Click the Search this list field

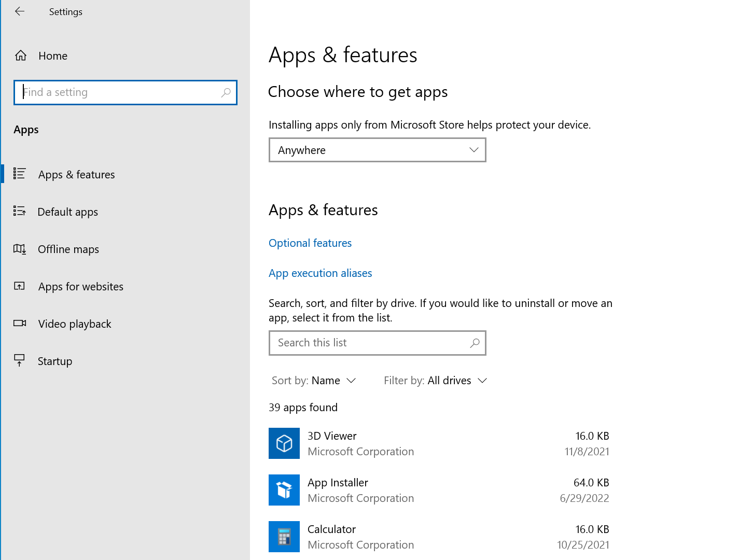click(377, 343)
